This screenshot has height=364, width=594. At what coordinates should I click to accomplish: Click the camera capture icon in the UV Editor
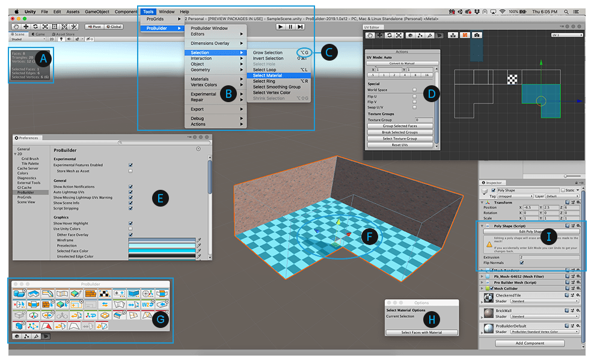tap(477, 35)
